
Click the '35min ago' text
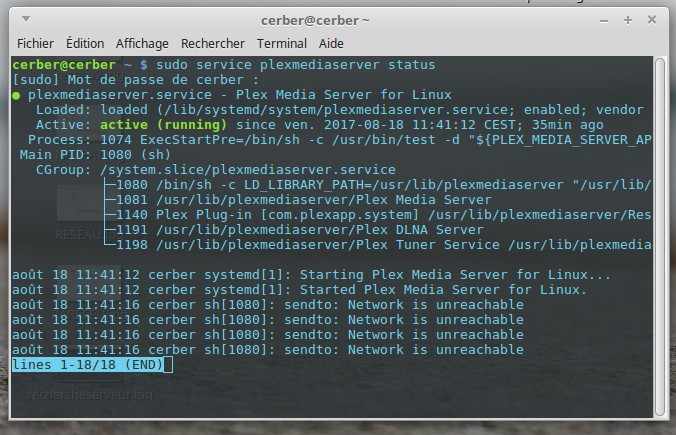pos(567,125)
